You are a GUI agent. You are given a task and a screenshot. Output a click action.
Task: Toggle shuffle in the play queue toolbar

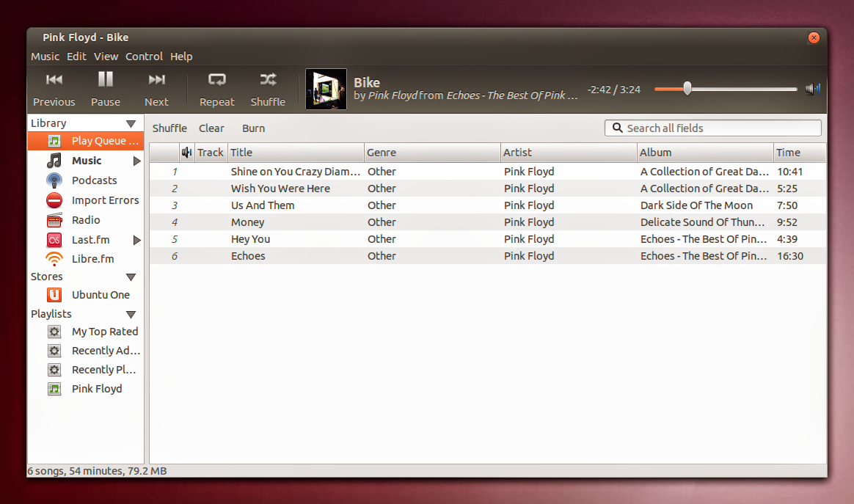point(169,128)
